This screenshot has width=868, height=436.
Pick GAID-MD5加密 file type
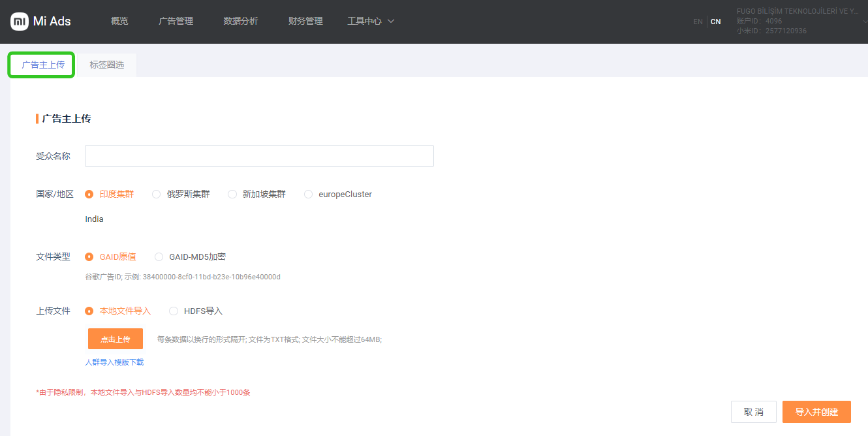(x=159, y=257)
